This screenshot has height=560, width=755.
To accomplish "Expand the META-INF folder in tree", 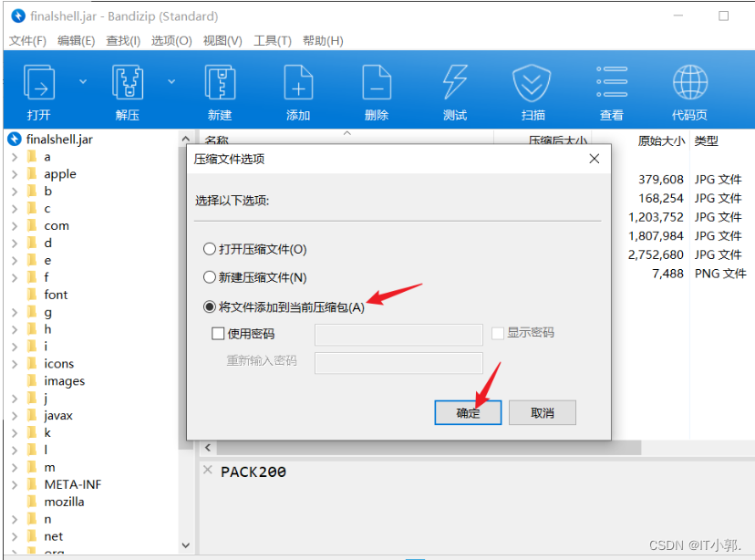I will 15,484.
